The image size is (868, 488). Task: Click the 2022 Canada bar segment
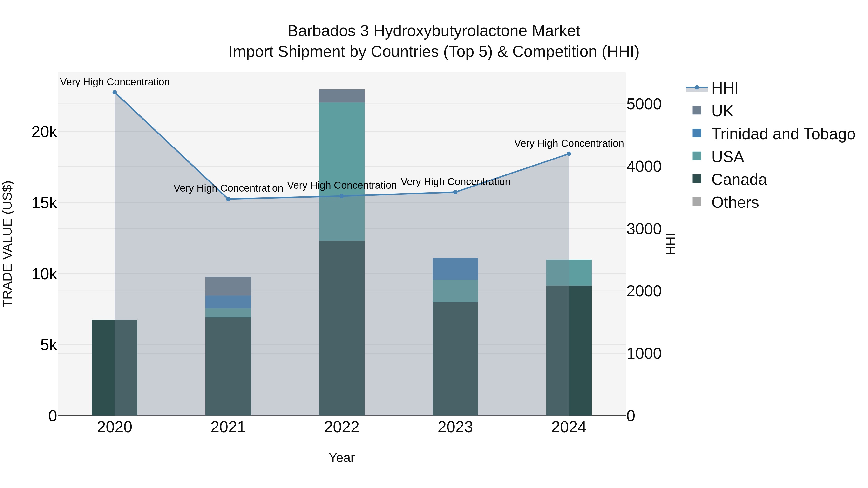tap(342, 328)
